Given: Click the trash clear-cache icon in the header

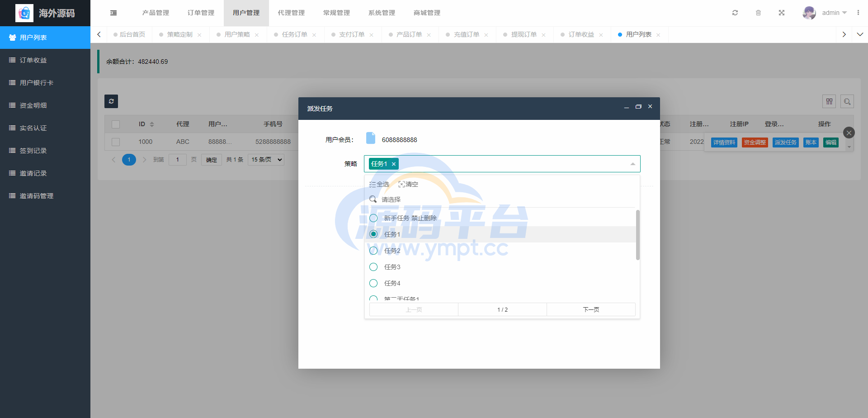Looking at the screenshot, I should coord(758,13).
